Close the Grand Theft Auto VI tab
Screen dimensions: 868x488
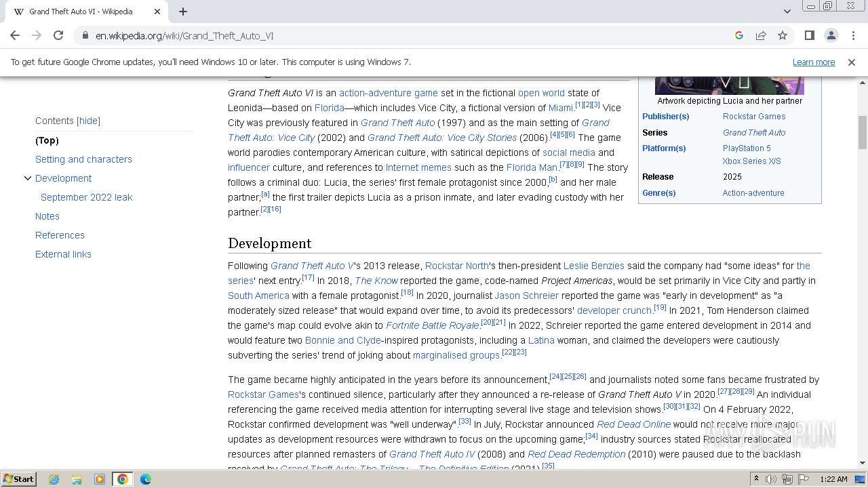coord(157,12)
